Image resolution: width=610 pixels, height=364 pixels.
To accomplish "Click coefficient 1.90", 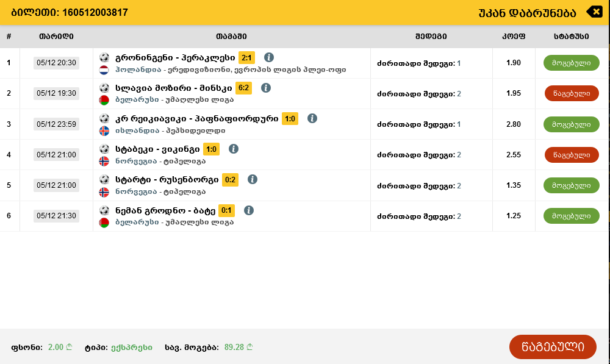I will coord(514,63).
